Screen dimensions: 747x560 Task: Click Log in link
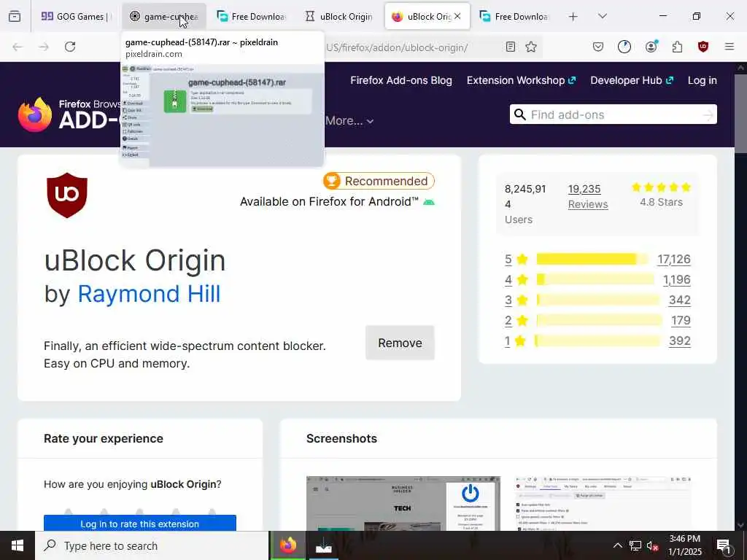point(703,80)
